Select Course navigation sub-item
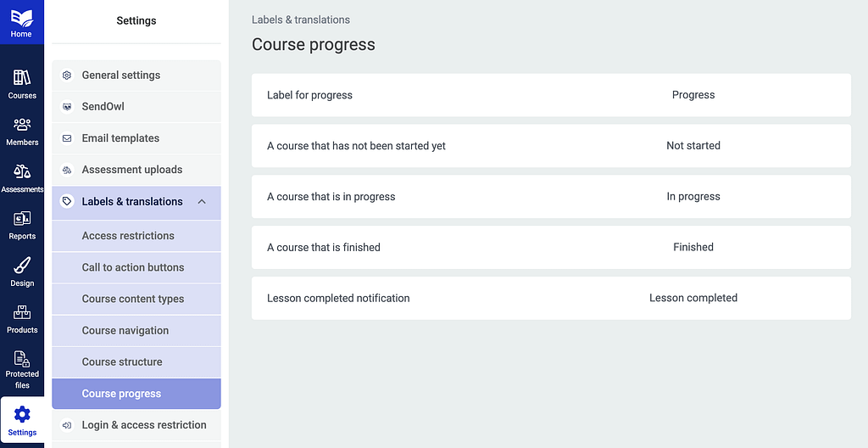868x448 pixels. (x=136, y=330)
